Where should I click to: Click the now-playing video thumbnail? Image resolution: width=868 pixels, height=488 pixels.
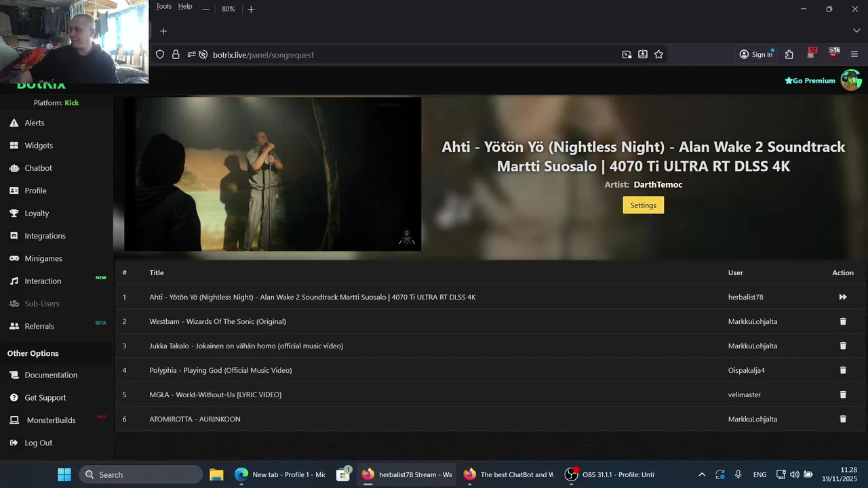273,174
